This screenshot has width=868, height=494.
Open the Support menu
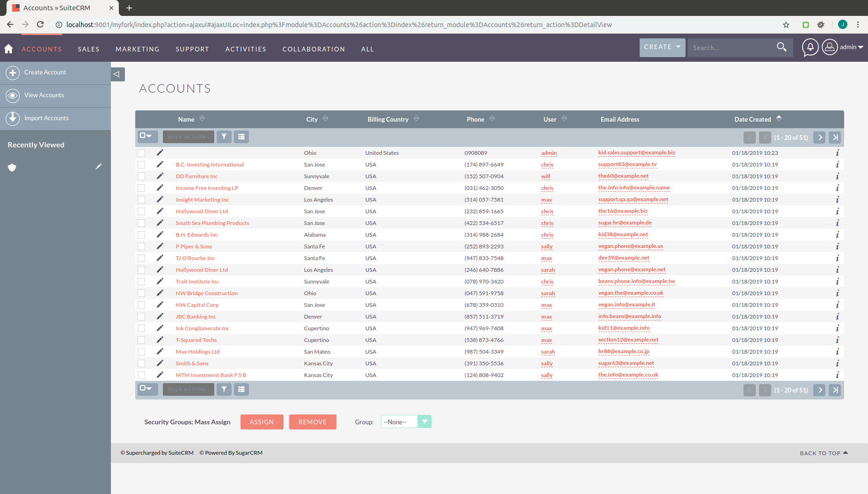pos(192,49)
